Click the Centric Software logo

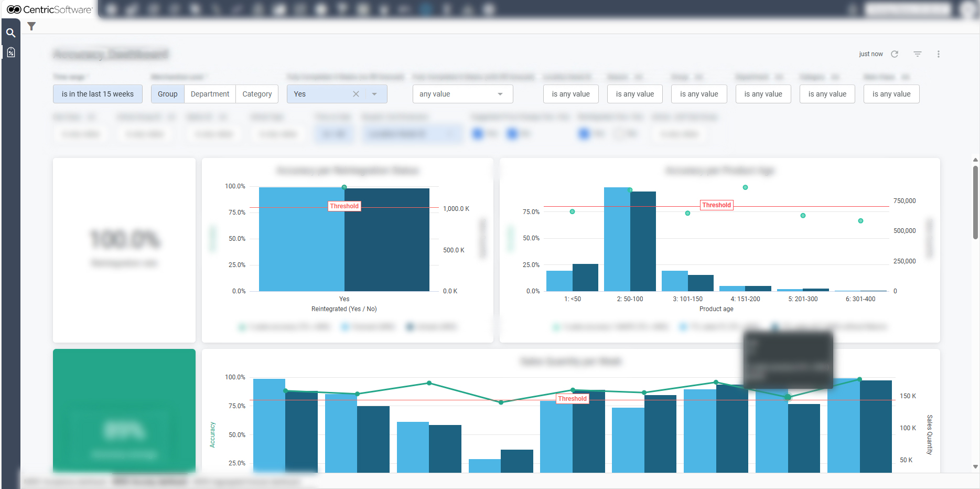click(x=50, y=9)
